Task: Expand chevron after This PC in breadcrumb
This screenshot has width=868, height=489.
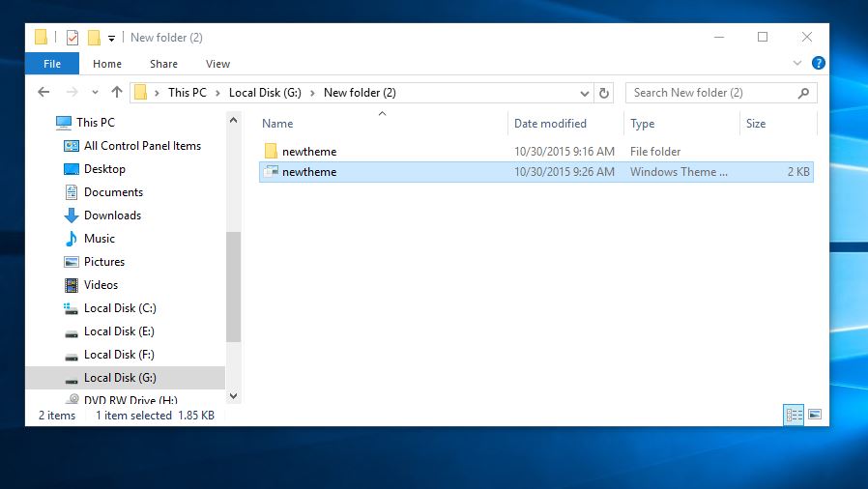Action: (x=218, y=93)
